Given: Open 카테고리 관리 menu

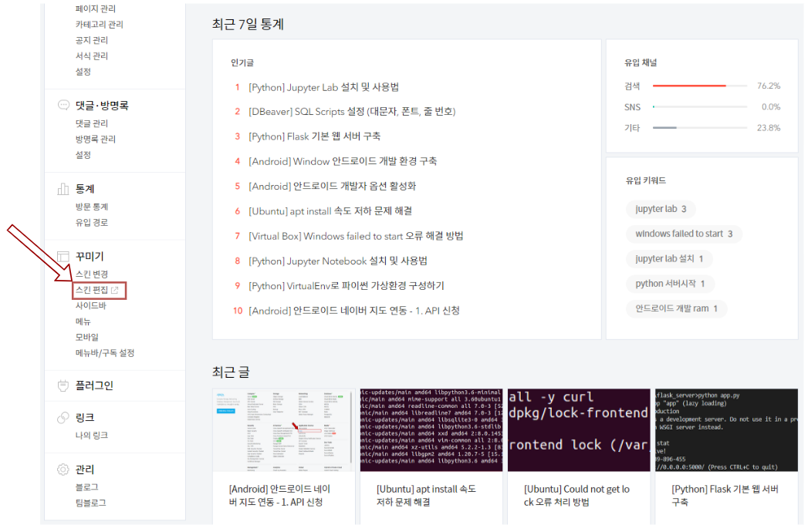Looking at the screenshot, I should (99, 24).
